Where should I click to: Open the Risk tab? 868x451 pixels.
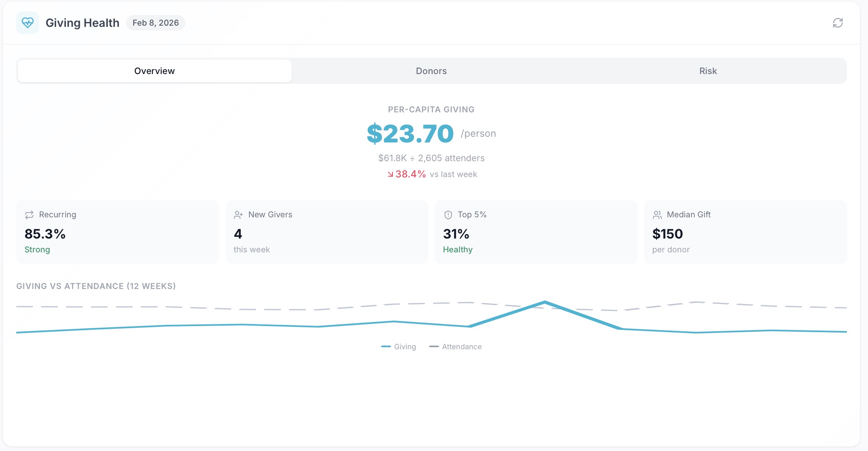(x=707, y=70)
